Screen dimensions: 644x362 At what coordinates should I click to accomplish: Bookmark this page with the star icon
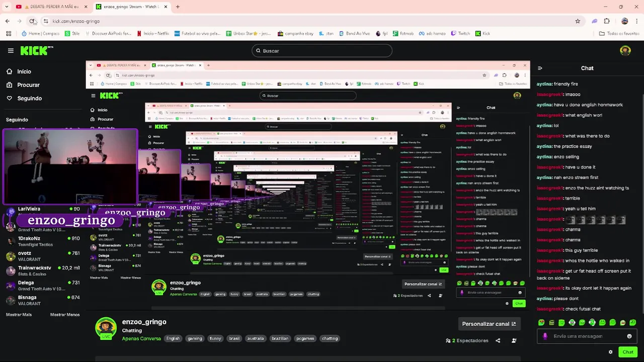(578, 21)
